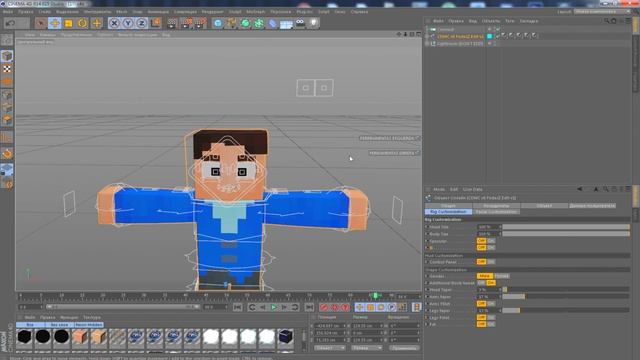Screen dimensions: 640x360
Task: Open the Mode menu in attribute manager
Action: pos(439,189)
